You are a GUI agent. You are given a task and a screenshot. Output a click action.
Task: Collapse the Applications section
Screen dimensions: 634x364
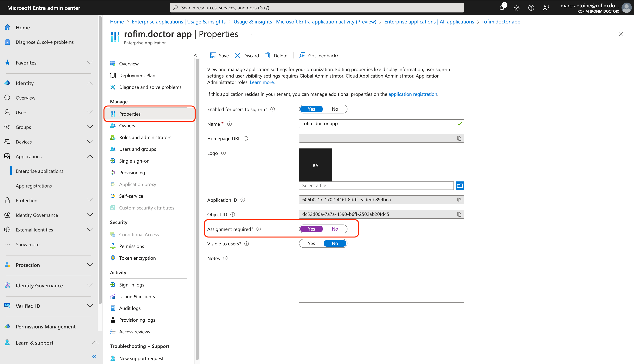pos(90,156)
